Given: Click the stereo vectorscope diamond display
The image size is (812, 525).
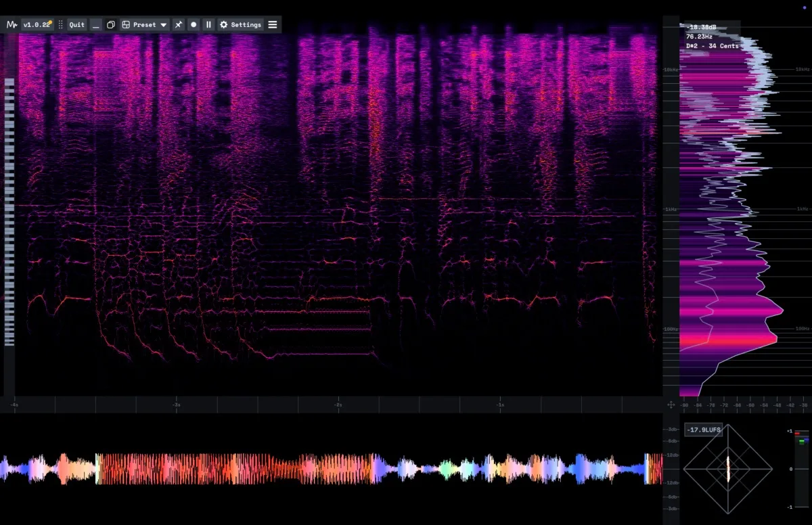Looking at the screenshot, I should pos(728,468).
